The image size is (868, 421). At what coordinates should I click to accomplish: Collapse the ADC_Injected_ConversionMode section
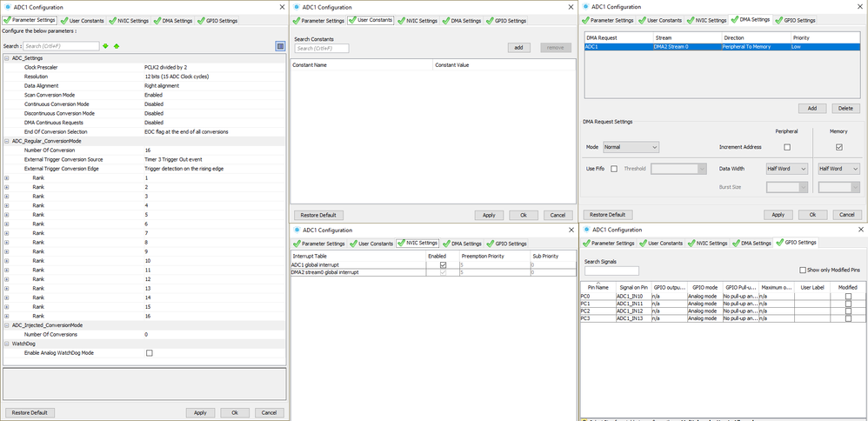coord(7,325)
